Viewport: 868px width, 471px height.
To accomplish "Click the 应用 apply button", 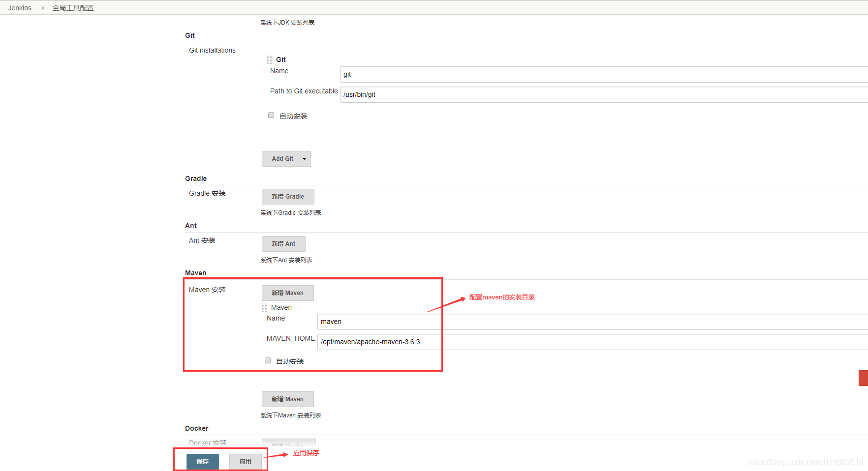I will (245, 462).
